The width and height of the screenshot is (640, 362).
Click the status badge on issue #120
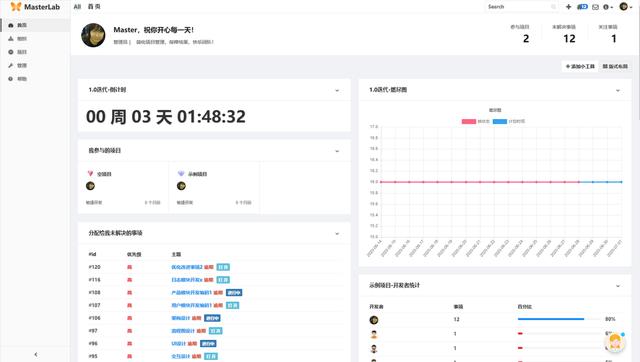pyautogui.click(x=223, y=267)
